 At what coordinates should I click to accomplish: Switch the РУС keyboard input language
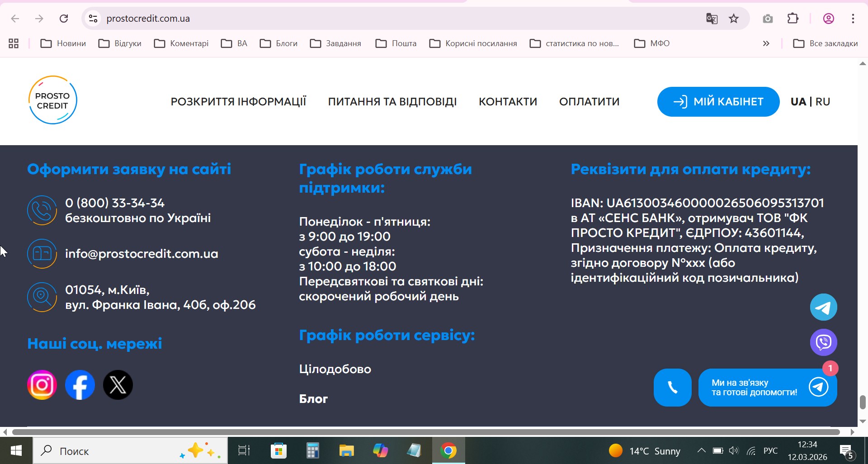770,451
